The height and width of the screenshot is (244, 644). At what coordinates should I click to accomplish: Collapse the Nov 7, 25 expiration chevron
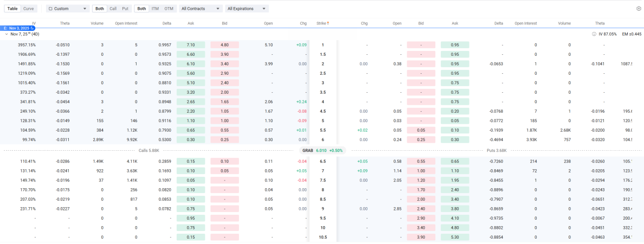point(7,34)
